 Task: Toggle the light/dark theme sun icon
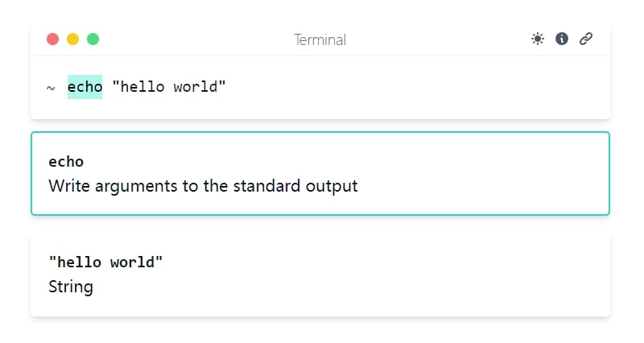click(x=538, y=39)
